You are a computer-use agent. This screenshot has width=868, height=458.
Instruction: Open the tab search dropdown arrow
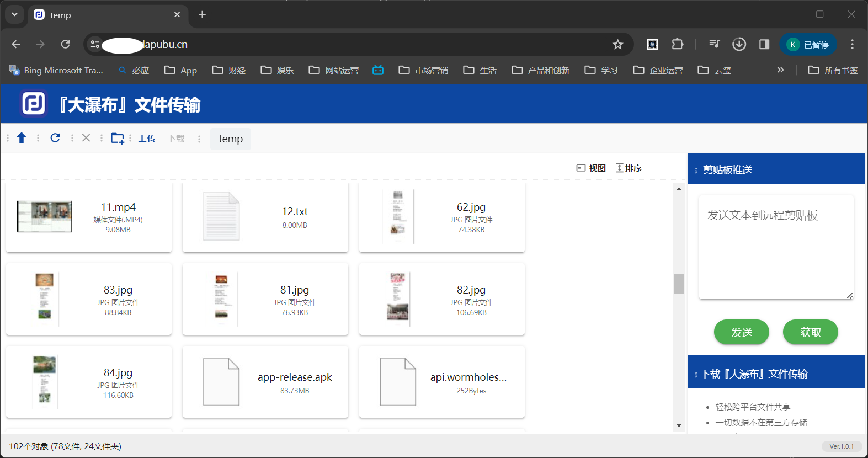coord(14,15)
